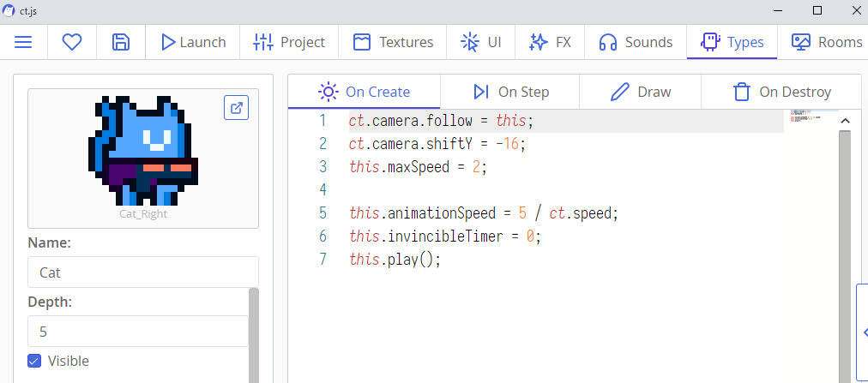Switch to the On Step event

point(509,92)
